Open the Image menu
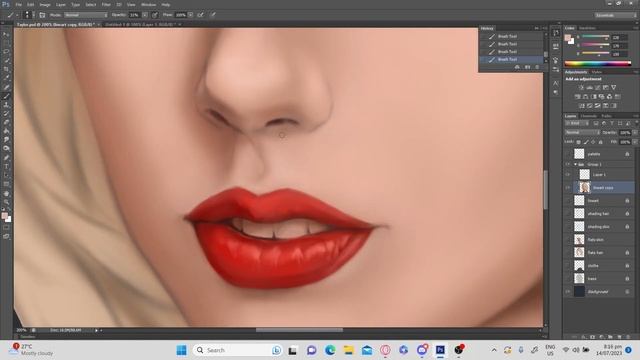Viewport: 640px width, 360px height. [45, 4]
